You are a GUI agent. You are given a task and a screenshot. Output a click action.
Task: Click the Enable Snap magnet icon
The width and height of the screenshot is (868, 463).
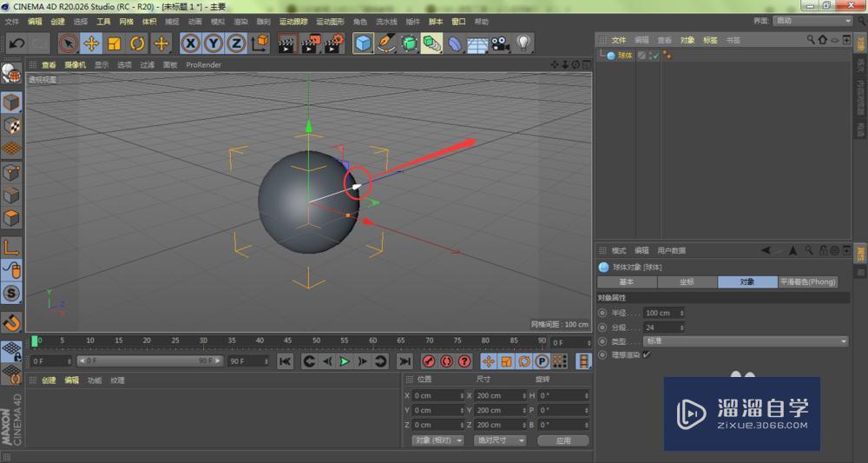pos(11,322)
